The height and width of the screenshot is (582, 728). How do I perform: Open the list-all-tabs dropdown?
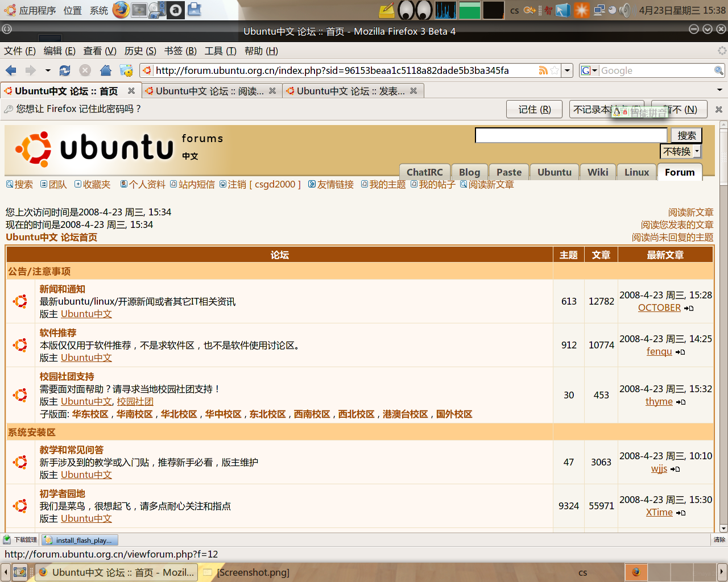719,90
